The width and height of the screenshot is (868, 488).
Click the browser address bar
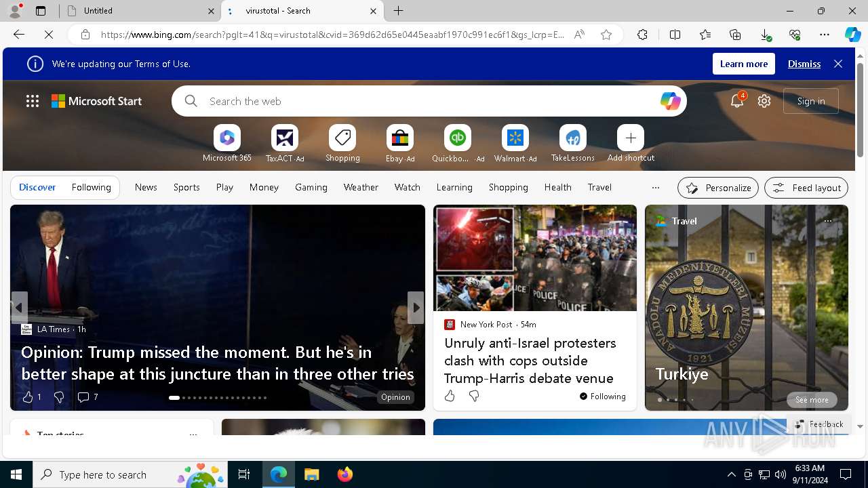tap(332, 35)
